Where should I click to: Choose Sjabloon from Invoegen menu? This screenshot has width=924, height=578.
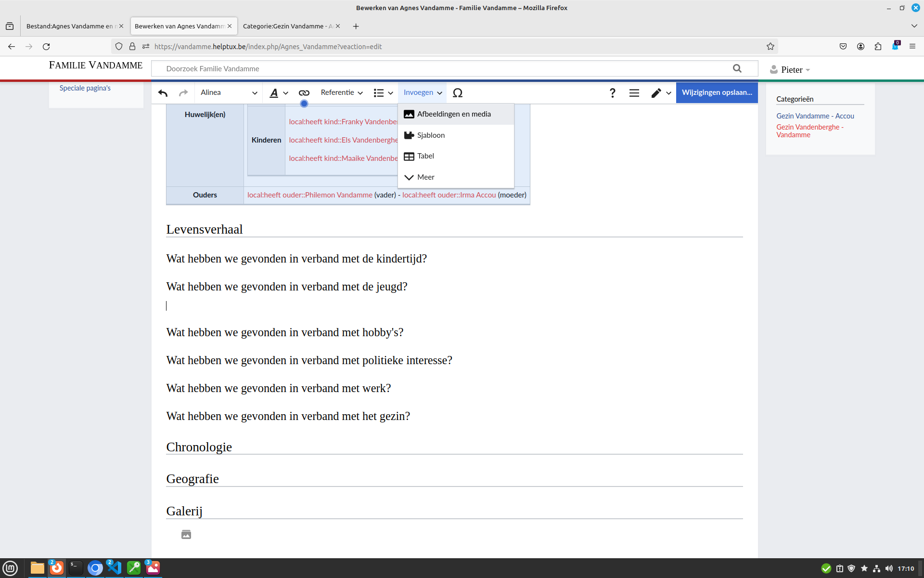[431, 135]
